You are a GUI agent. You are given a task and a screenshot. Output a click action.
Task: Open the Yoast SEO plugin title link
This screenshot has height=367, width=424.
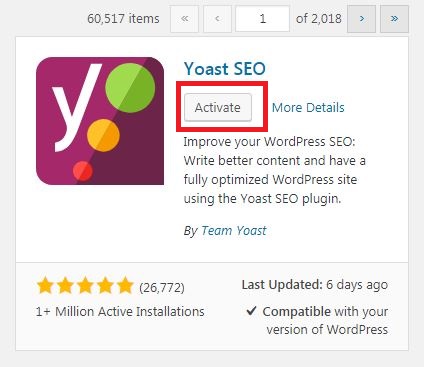click(225, 69)
